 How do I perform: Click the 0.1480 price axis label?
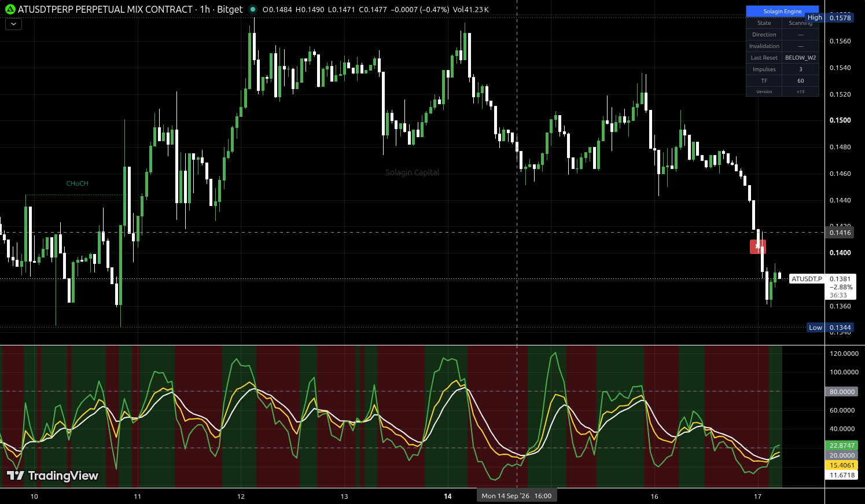pyautogui.click(x=840, y=147)
